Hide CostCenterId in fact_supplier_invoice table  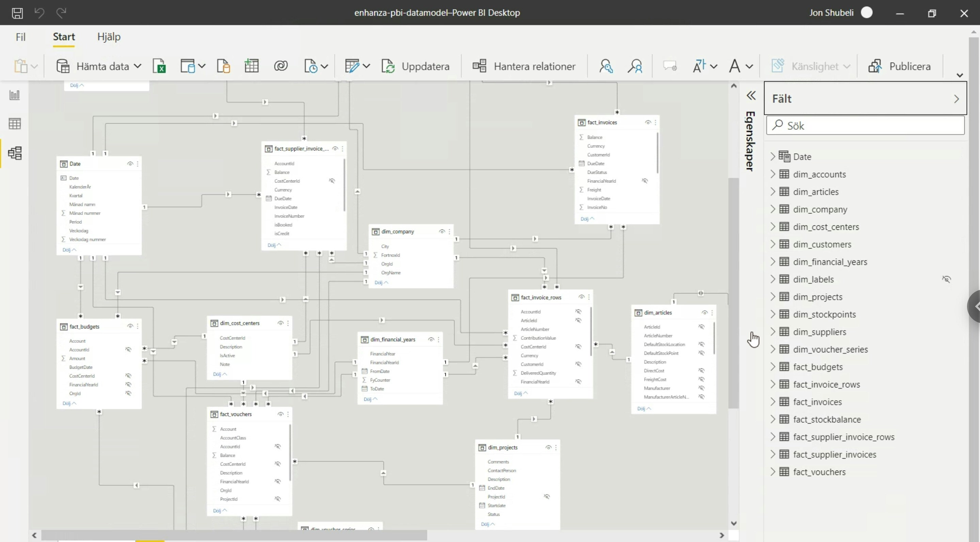[x=332, y=181]
